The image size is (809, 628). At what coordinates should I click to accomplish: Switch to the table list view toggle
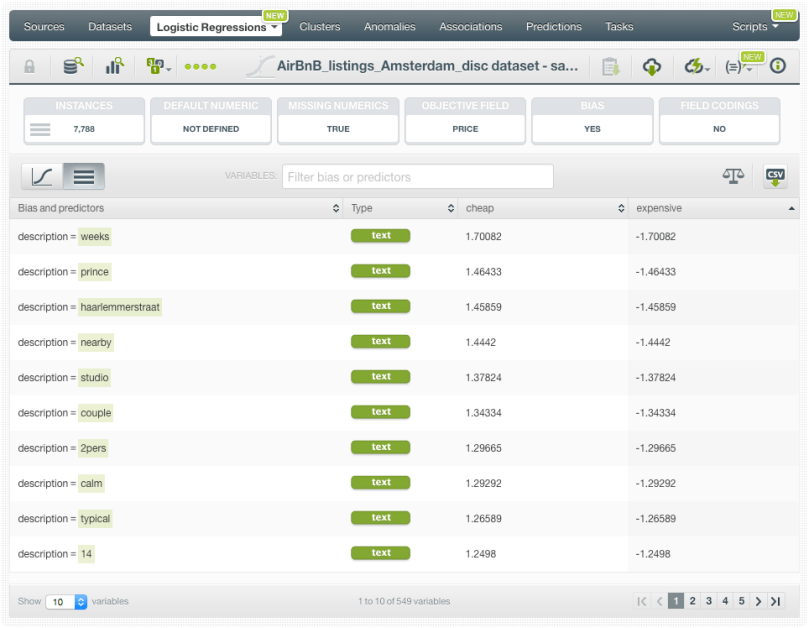coord(84,177)
